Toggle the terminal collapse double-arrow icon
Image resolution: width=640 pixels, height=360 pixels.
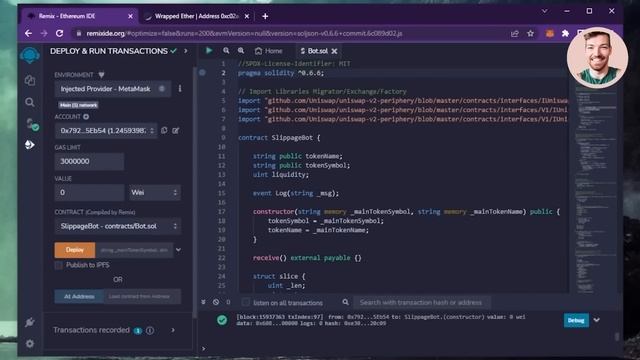203,302
